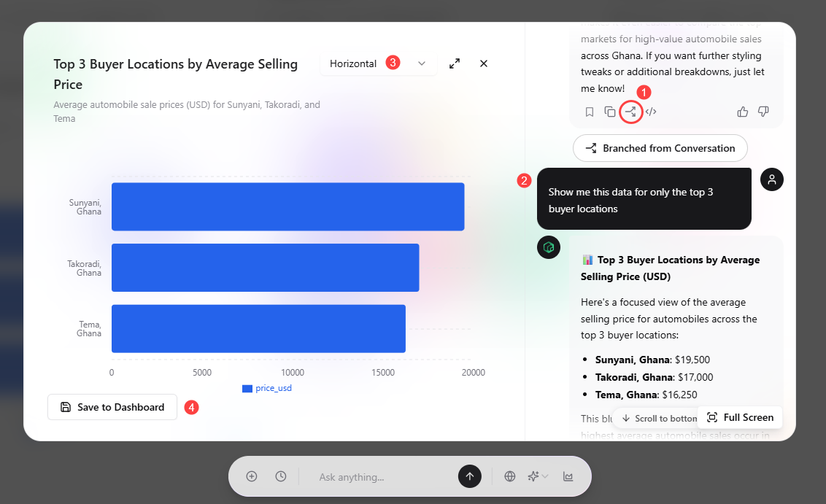
Task: Give the response a thumbs up
Action: click(742, 111)
